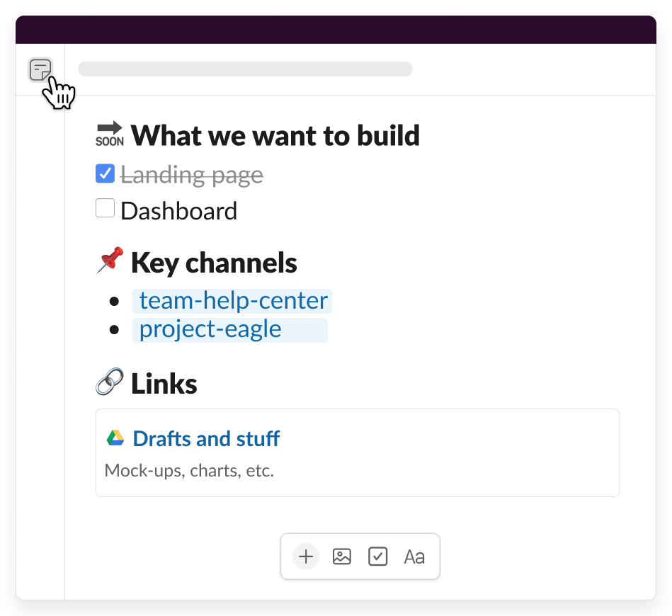Image resolution: width=672 pixels, height=616 pixels.
Task: Click the chain link emoji beside Links
Action: [110, 383]
